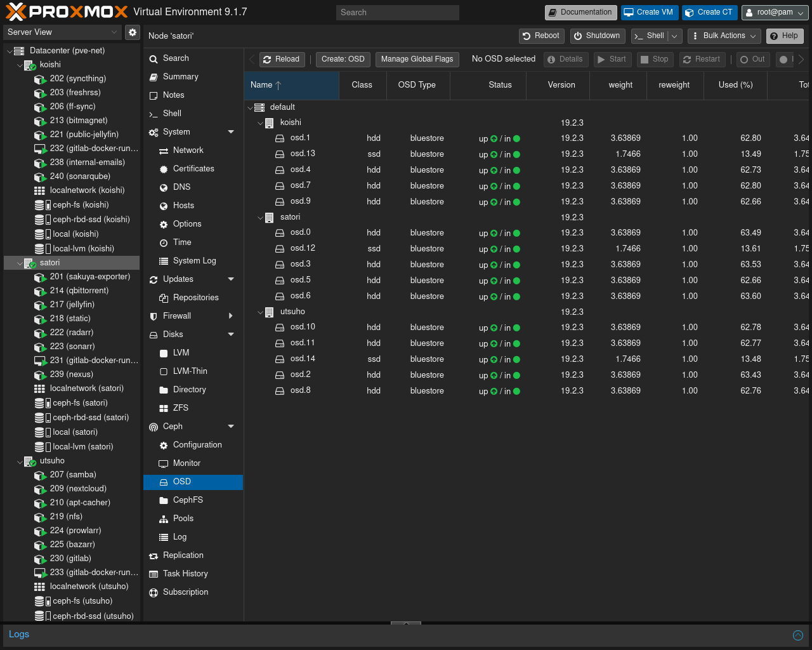Collapse the Updates menu section
The height and width of the screenshot is (650, 812).
click(231, 279)
